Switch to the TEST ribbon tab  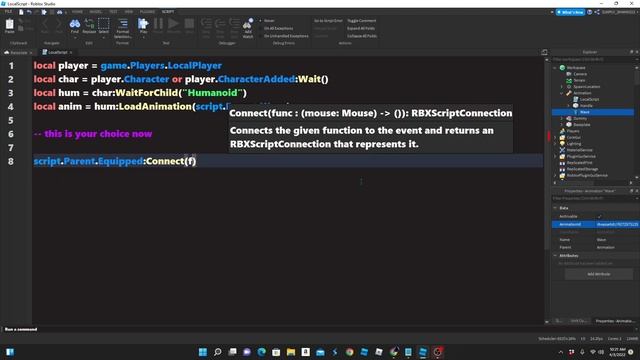pyautogui.click(x=113, y=12)
